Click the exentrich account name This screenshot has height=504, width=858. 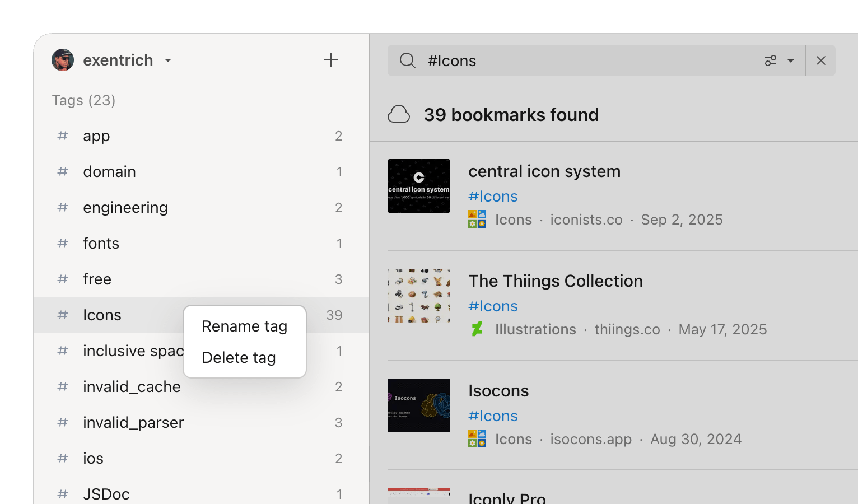[118, 60]
